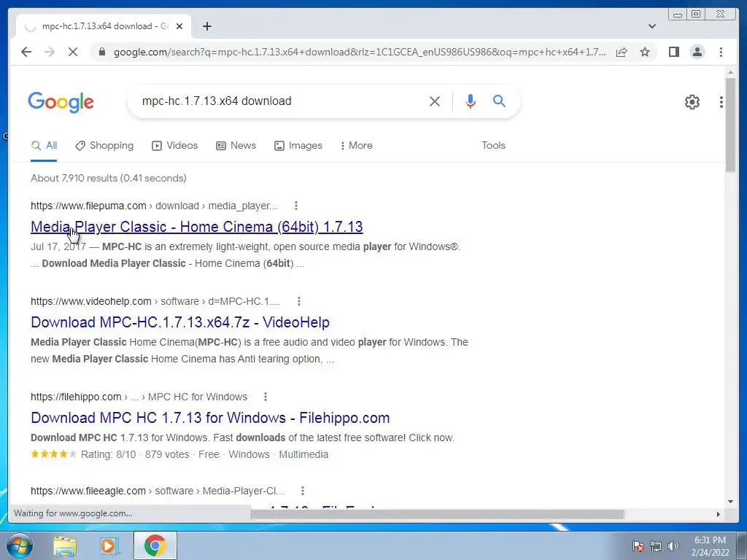Viewport: 747px width, 560px height.
Task: Open network status tray icon
Action: coord(656,546)
